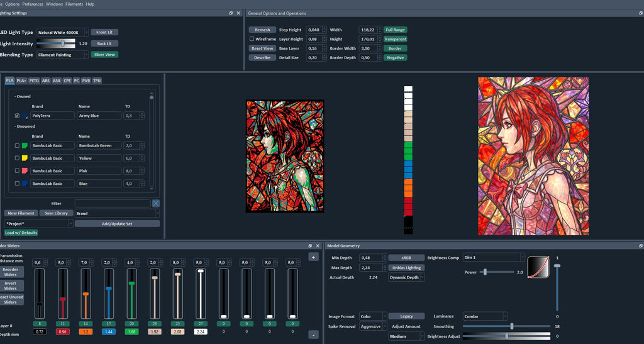Click the Yellow filament color icon
The height and width of the screenshot is (344, 644).
point(25,158)
